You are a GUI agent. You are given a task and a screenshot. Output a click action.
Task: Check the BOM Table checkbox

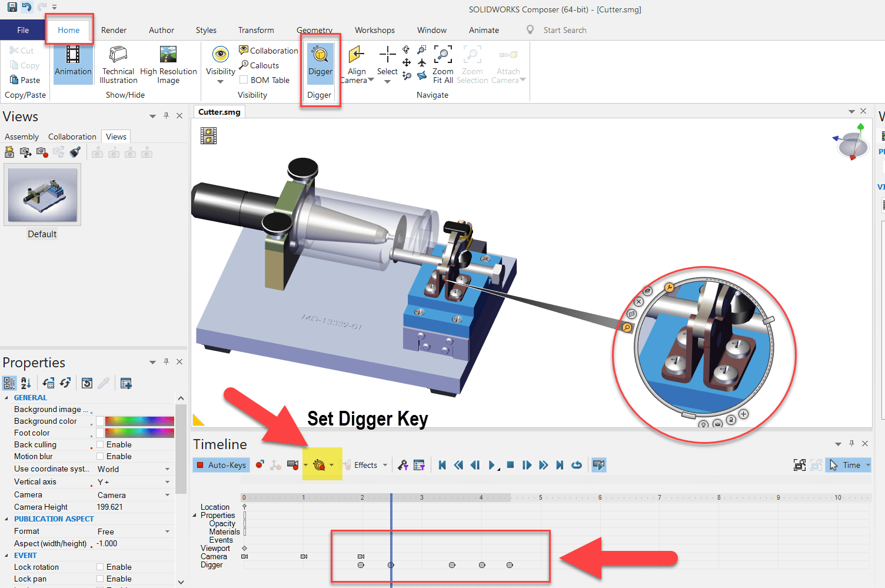[x=244, y=80]
